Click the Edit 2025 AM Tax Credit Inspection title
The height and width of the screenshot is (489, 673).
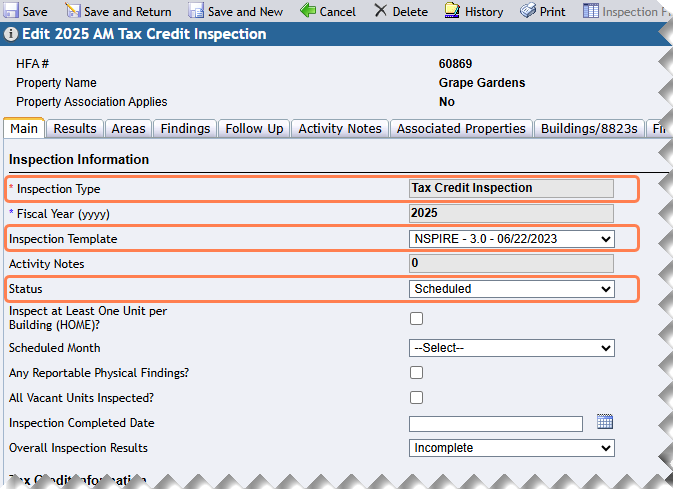coord(144,34)
